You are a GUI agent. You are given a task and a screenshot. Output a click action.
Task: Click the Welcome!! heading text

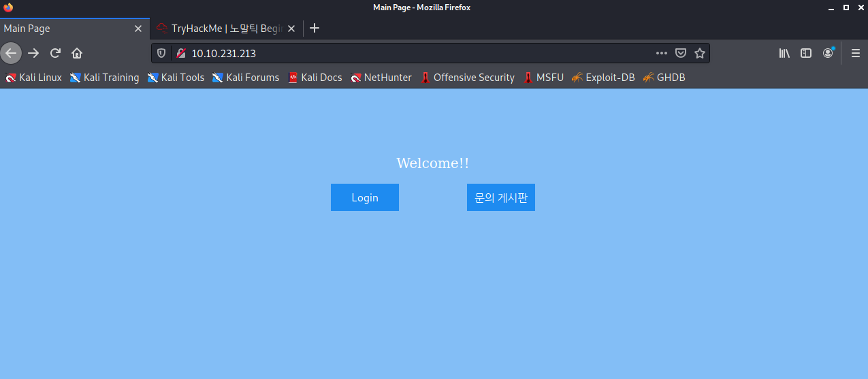coord(433,163)
